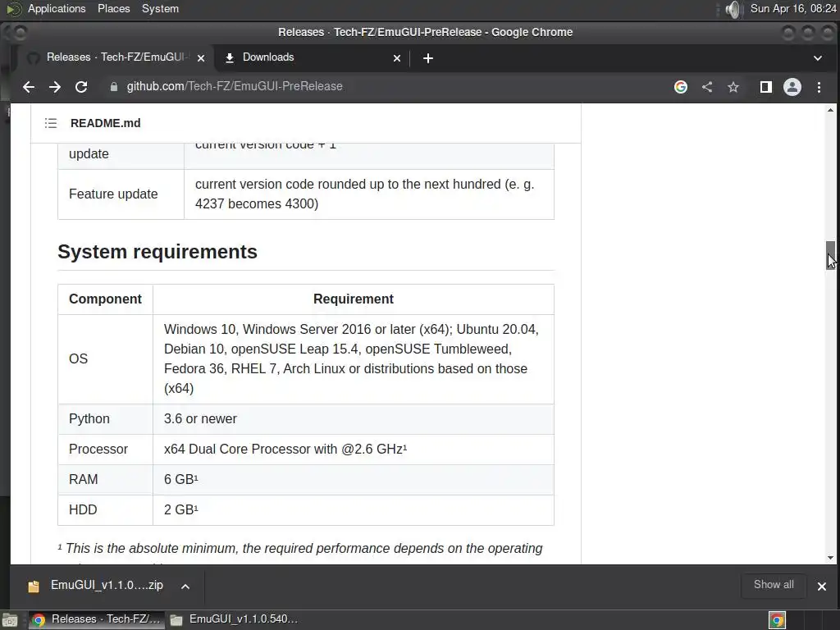Close the downloads bar
840x630 pixels.
(x=822, y=586)
